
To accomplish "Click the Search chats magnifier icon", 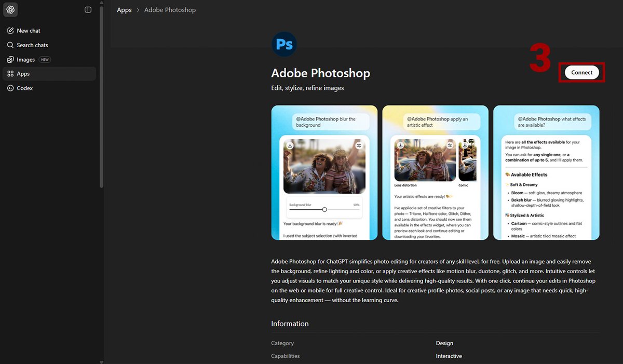I will (x=10, y=45).
